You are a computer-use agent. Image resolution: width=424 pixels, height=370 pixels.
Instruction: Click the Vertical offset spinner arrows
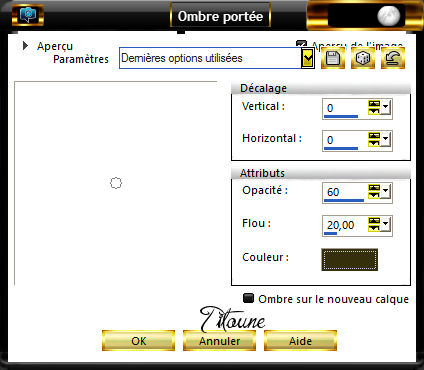pyautogui.click(x=374, y=108)
